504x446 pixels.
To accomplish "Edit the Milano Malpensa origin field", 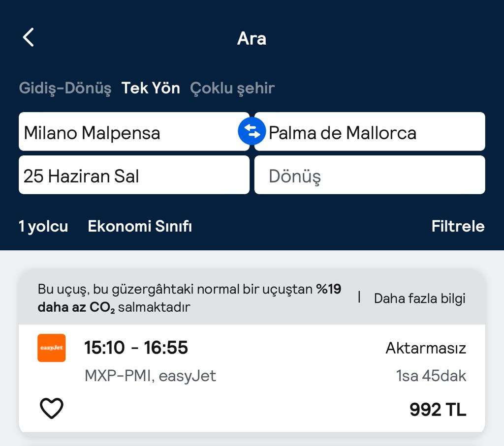I will (128, 132).
